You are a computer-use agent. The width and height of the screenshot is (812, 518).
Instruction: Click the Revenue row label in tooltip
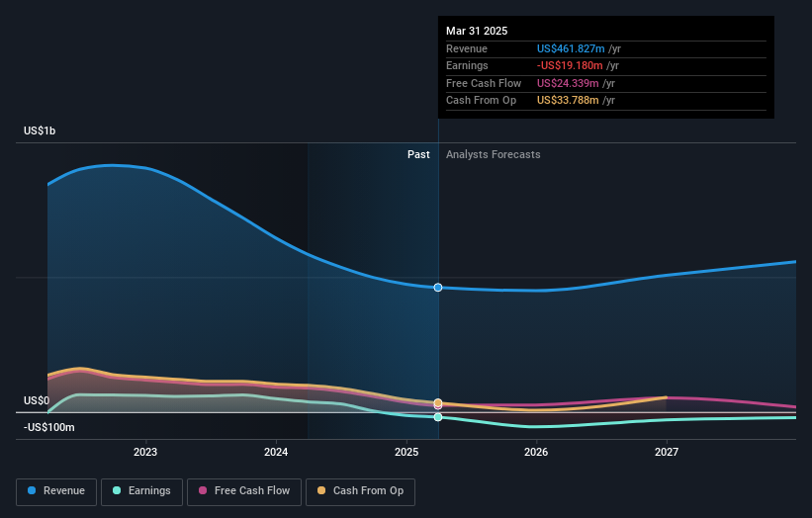tap(467, 48)
